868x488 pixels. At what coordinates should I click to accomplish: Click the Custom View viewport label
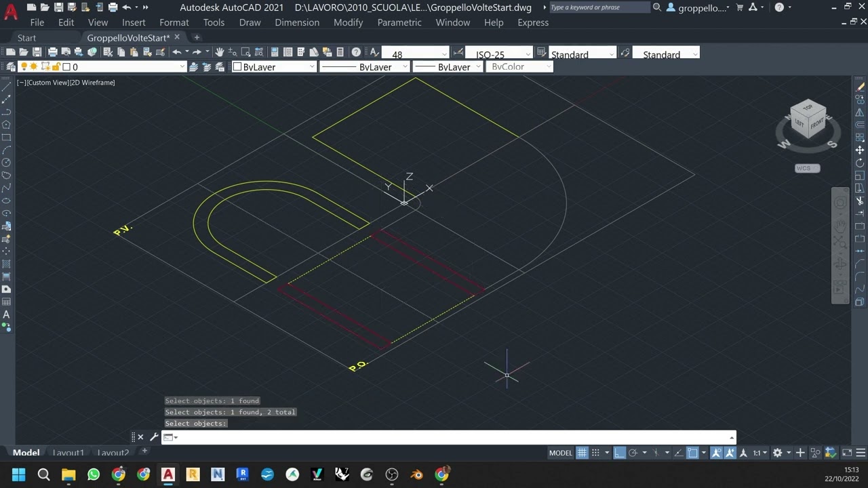click(x=47, y=83)
